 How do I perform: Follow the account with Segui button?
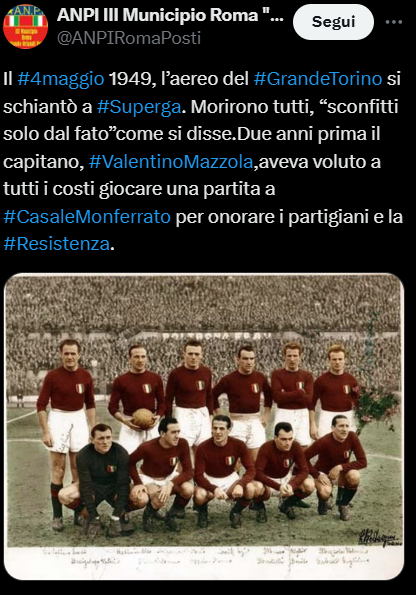coord(333,22)
